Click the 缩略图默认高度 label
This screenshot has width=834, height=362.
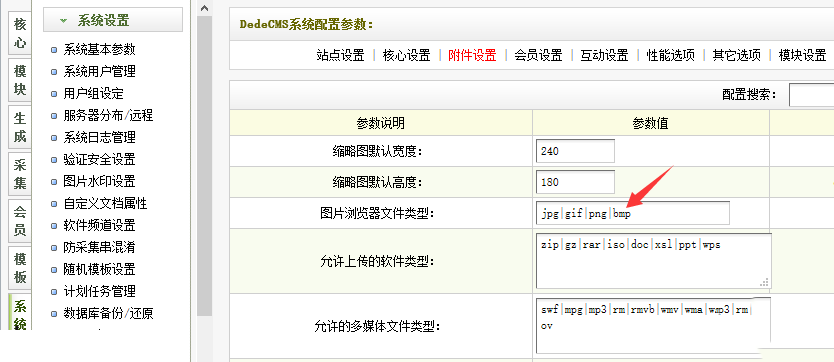pyautogui.click(x=377, y=182)
